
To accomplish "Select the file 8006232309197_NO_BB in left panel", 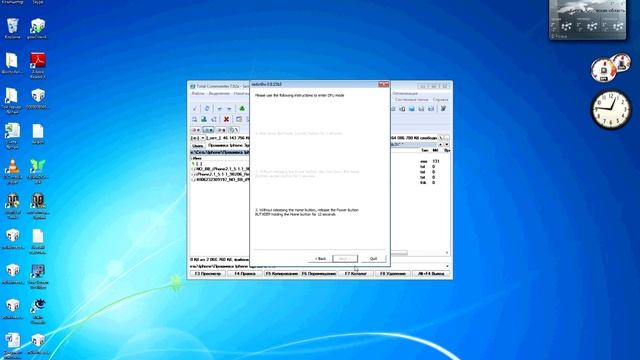I will [220, 179].
